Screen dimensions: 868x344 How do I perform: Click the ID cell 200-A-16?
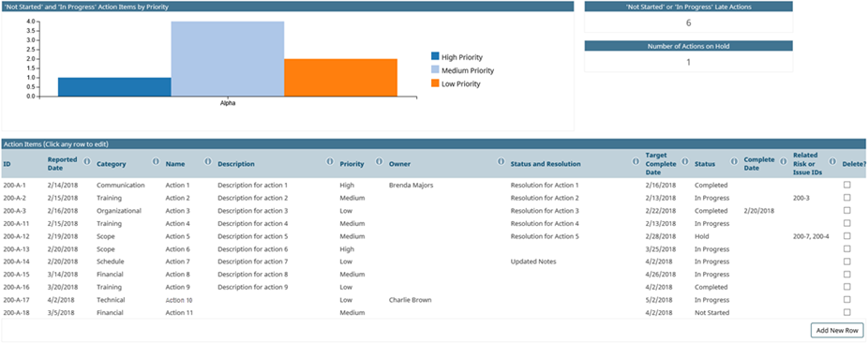click(16, 287)
